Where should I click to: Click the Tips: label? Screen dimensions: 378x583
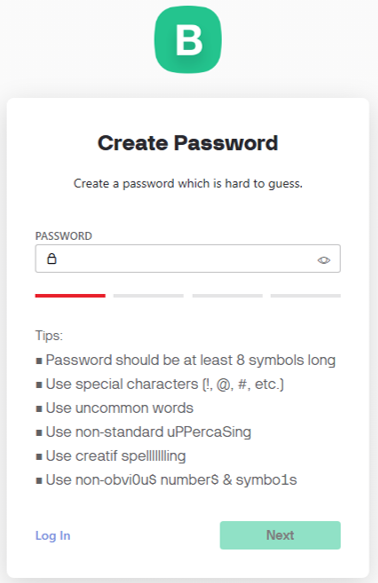(49, 335)
